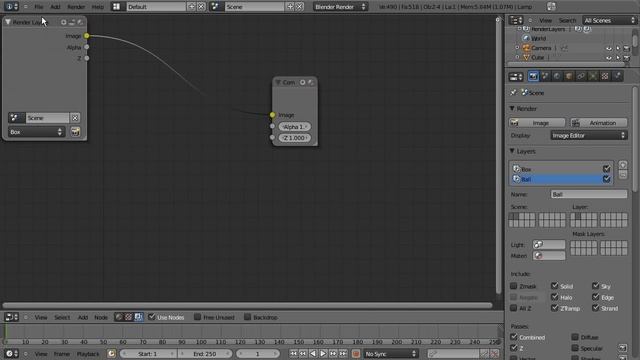Delete the current screen layout

[201, 7]
